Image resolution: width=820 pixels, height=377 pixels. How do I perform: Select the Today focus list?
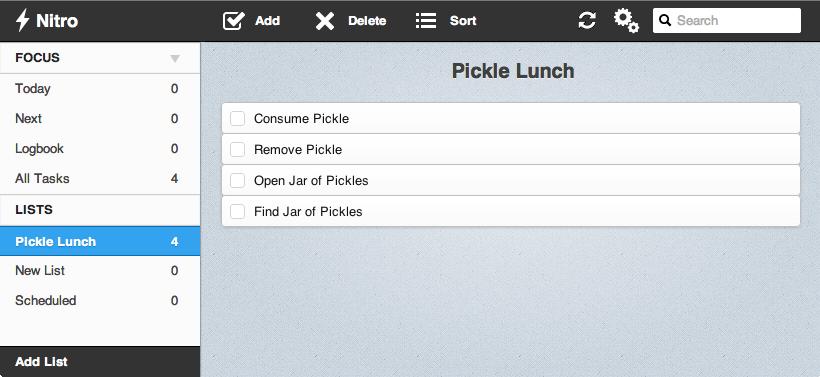[100, 89]
